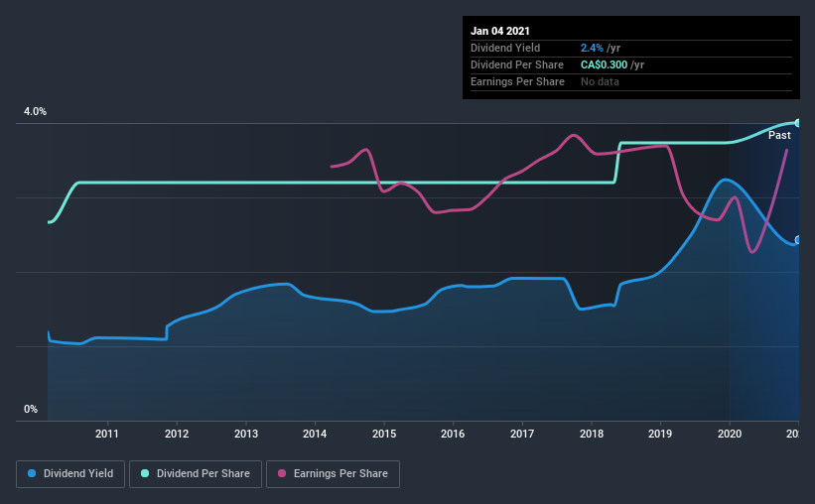The height and width of the screenshot is (504, 815).
Task: Click the teal Dividend Per Share legend dot
Action: tap(145, 473)
